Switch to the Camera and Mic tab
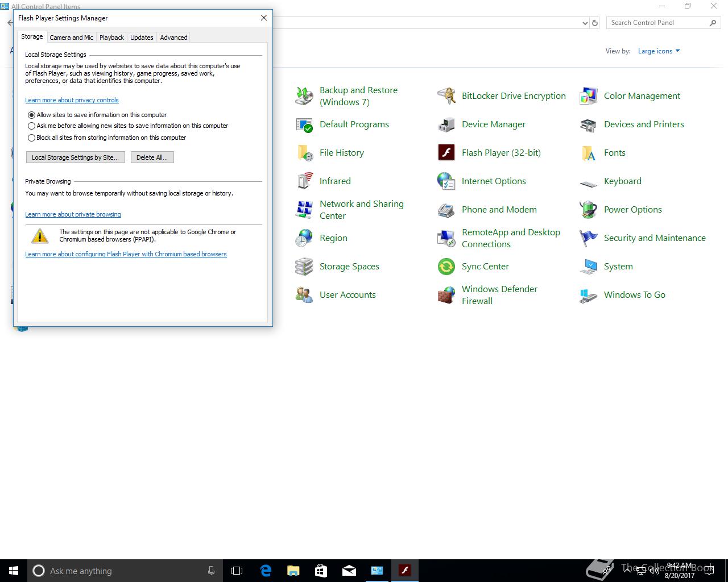This screenshot has width=728, height=582. (x=71, y=38)
